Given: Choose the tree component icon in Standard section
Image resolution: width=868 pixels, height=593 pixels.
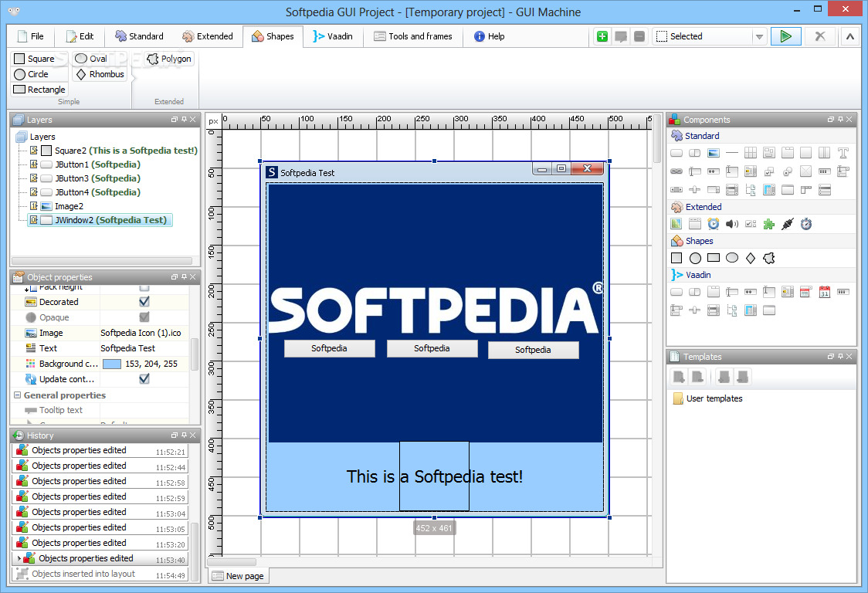Looking at the screenshot, I should 751,190.
